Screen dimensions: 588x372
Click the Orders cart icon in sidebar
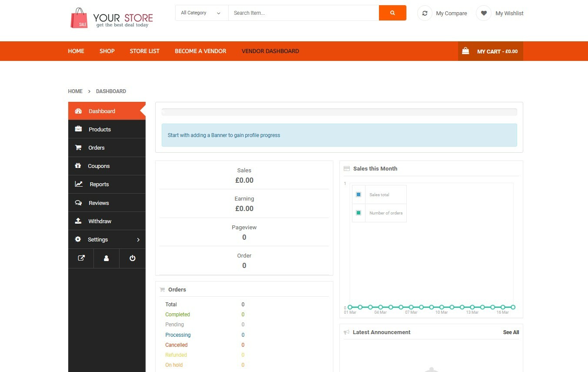coord(78,147)
